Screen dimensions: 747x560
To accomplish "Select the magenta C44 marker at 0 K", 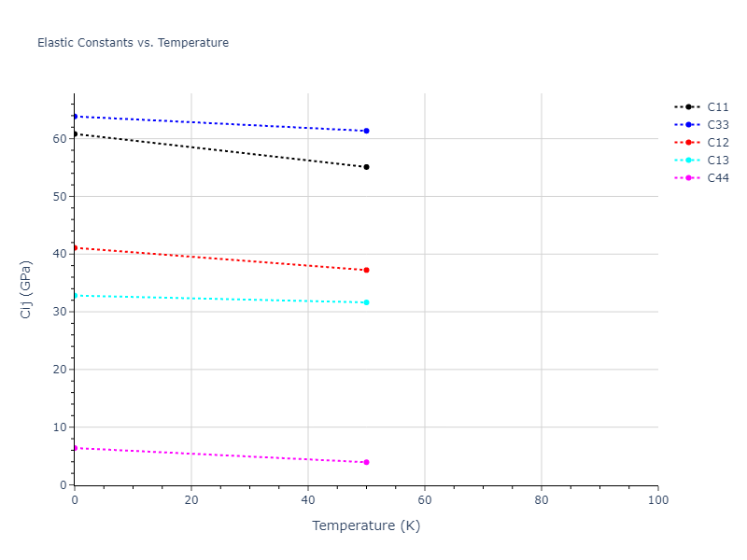I will tap(75, 448).
